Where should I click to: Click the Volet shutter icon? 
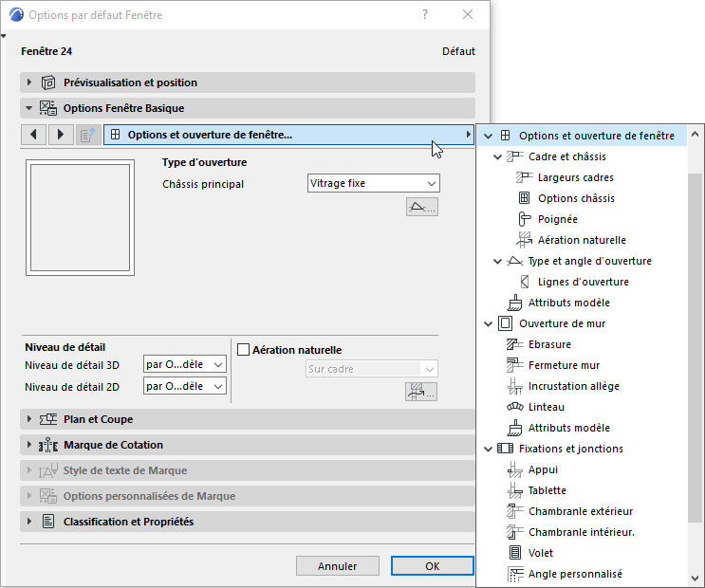click(x=515, y=553)
